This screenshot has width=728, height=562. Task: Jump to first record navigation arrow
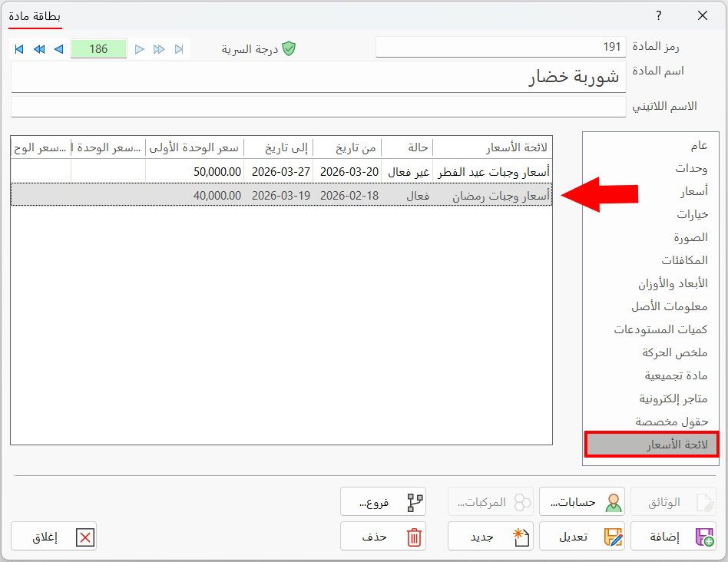click(x=19, y=49)
